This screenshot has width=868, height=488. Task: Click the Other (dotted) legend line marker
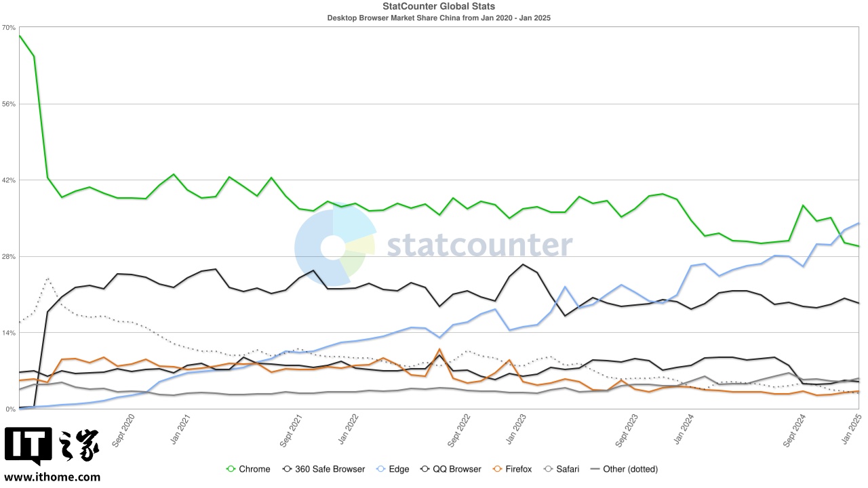tap(595, 469)
